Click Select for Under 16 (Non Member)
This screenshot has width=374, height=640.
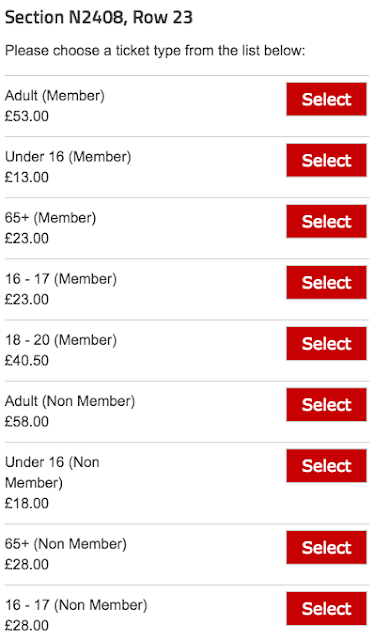326,466
